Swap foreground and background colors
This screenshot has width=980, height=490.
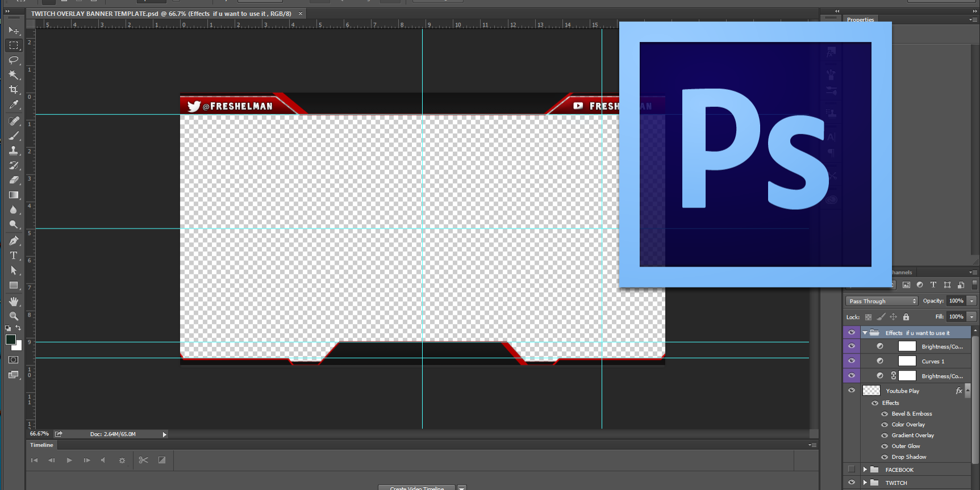click(x=18, y=328)
